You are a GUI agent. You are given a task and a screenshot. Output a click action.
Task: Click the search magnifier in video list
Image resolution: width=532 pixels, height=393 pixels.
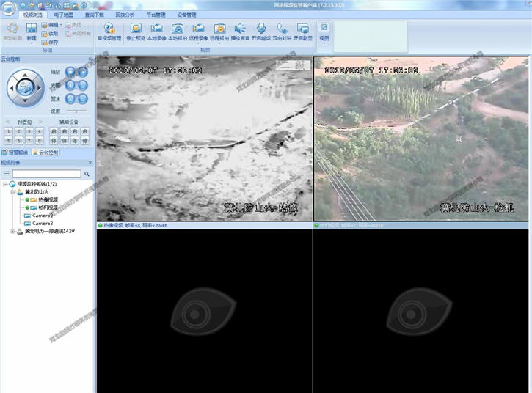[87, 174]
